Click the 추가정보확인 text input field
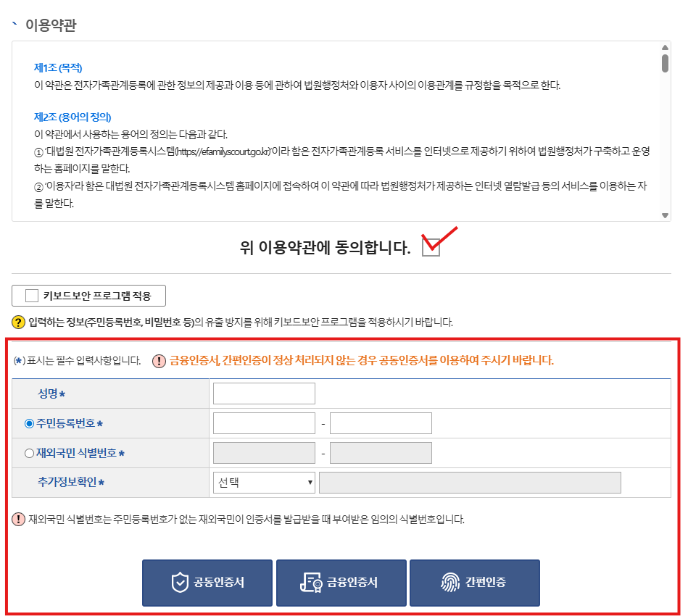This screenshot has width=688, height=616. pos(470,483)
